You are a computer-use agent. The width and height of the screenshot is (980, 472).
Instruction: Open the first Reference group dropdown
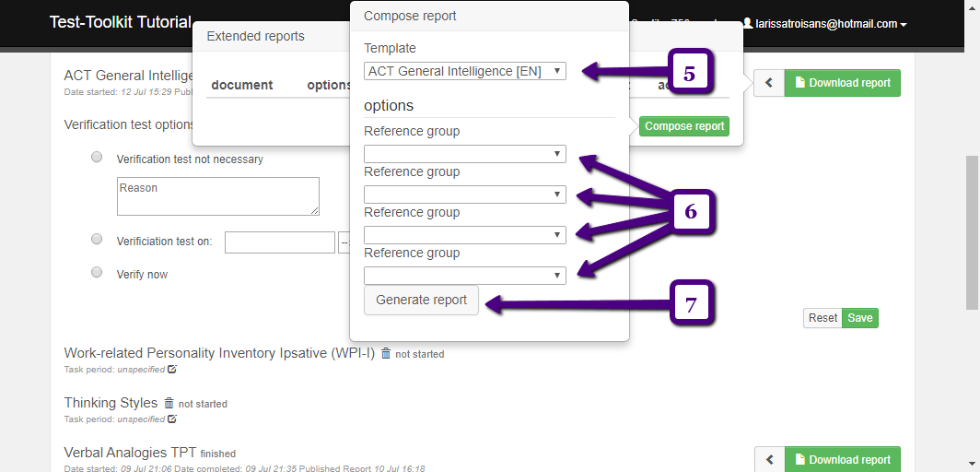click(x=465, y=154)
